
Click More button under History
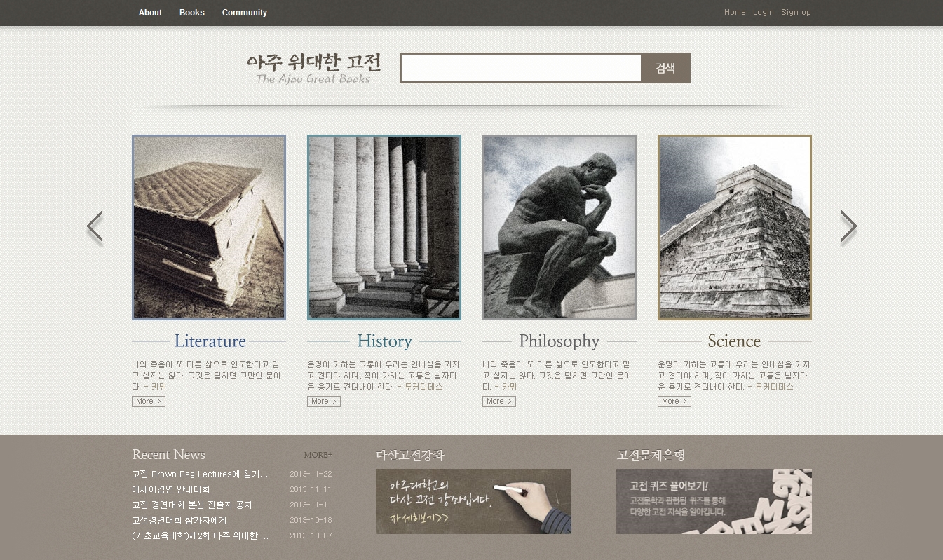click(x=324, y=402)
